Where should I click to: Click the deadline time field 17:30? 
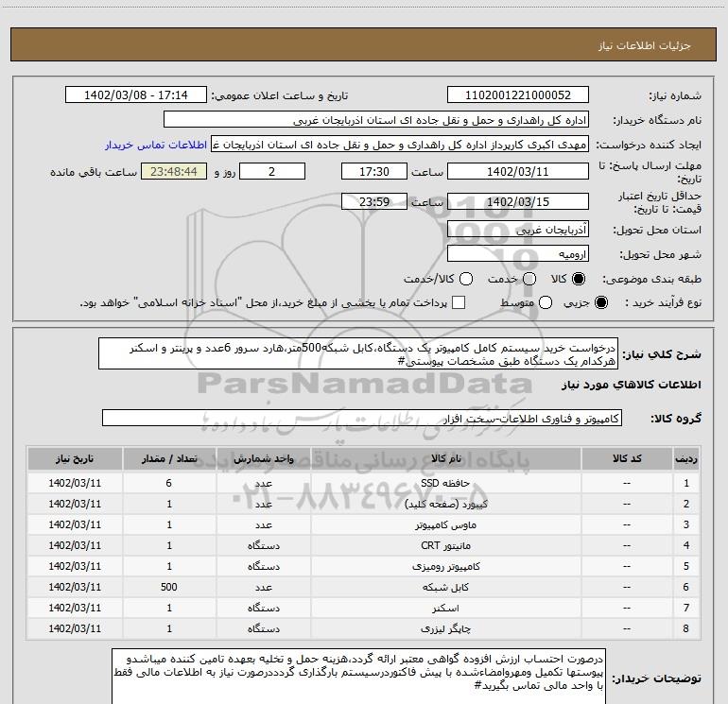374,172
